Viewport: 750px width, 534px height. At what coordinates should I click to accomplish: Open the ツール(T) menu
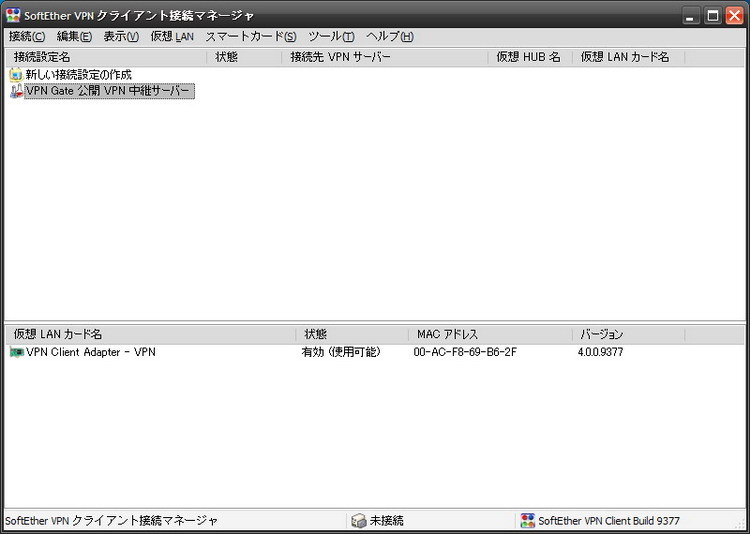331,36
